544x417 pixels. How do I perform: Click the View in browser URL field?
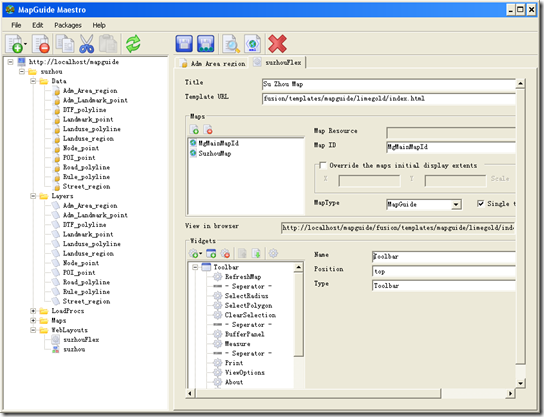[398, 228]
